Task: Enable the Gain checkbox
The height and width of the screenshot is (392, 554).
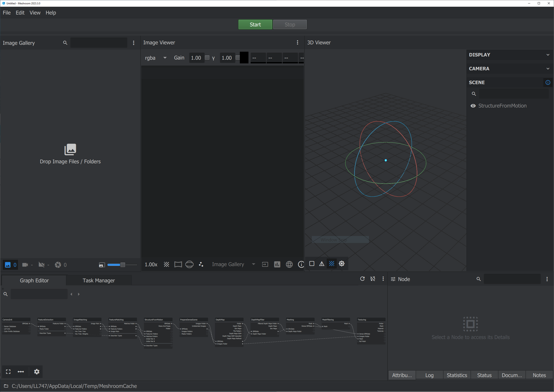Action: [207, 58]
